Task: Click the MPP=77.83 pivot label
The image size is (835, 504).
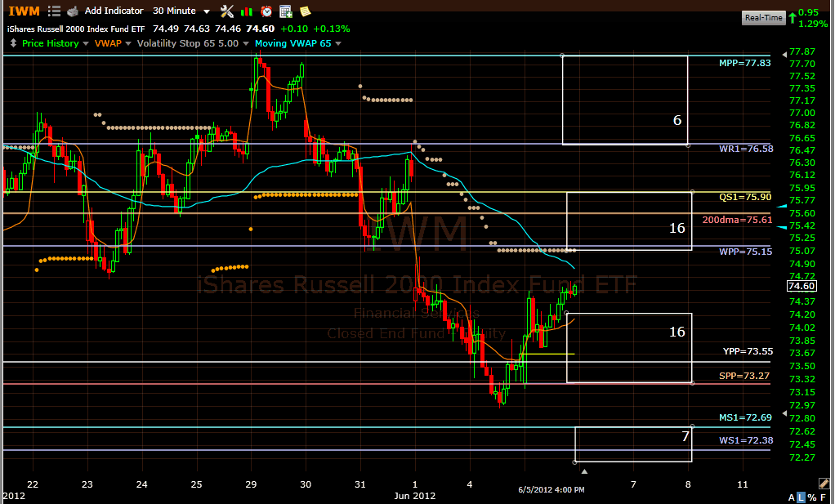Action: pos(744,63)
